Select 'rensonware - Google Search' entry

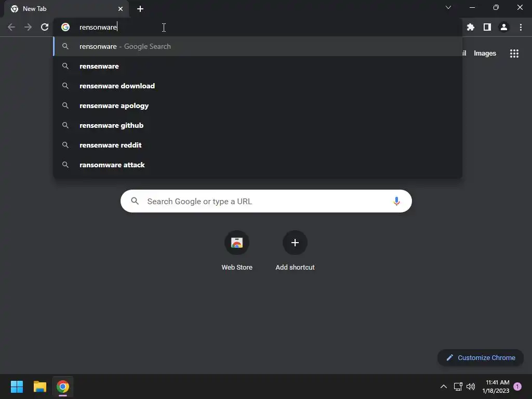258,46
